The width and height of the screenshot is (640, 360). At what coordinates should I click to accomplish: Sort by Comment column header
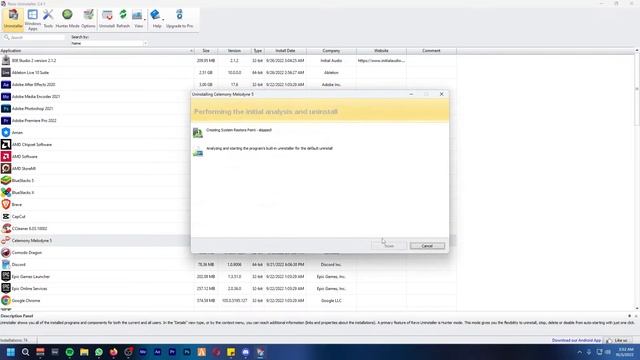(431, 51)
